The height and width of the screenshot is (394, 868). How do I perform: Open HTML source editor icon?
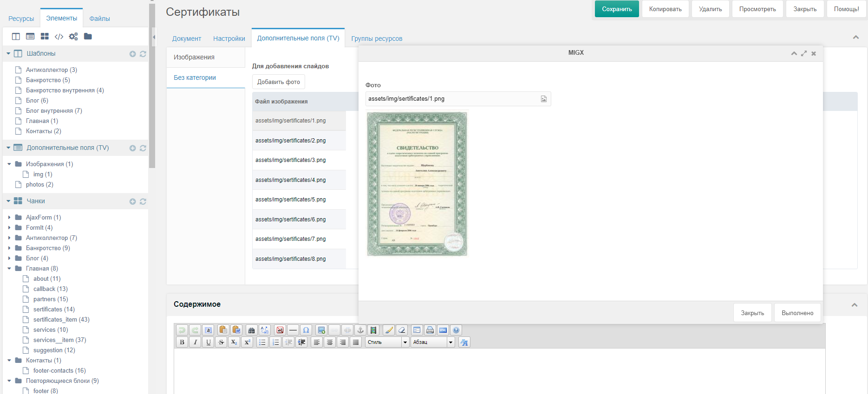[443, 330]
